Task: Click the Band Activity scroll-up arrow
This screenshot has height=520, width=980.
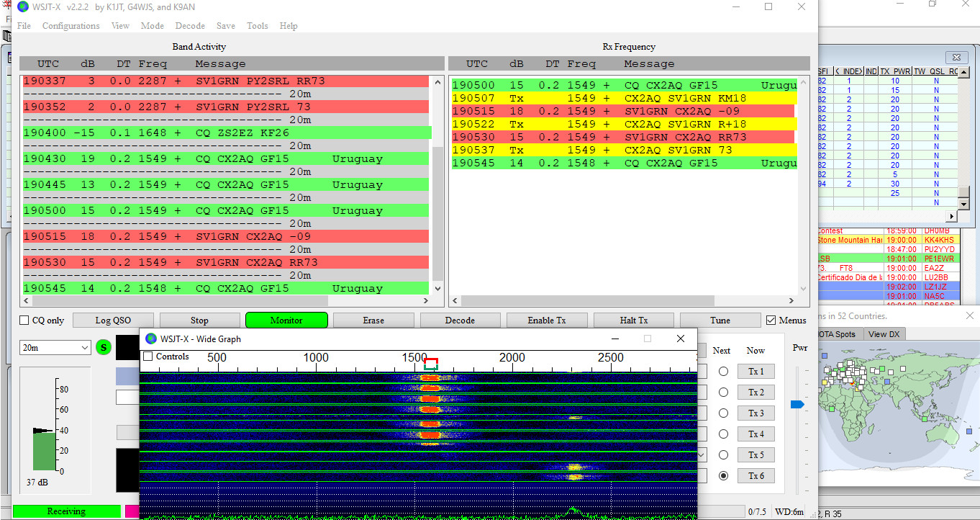Action: tap(437, 82)
